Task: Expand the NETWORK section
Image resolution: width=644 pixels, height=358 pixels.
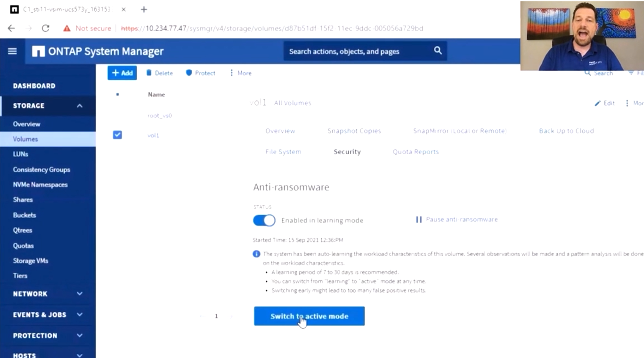Action: click(80, 293)
